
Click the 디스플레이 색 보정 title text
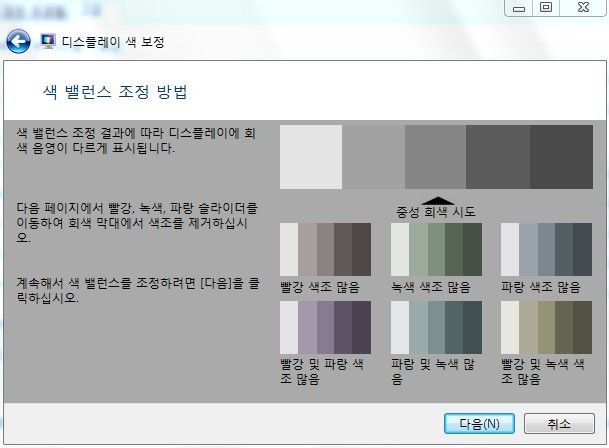tap(113, 42)
